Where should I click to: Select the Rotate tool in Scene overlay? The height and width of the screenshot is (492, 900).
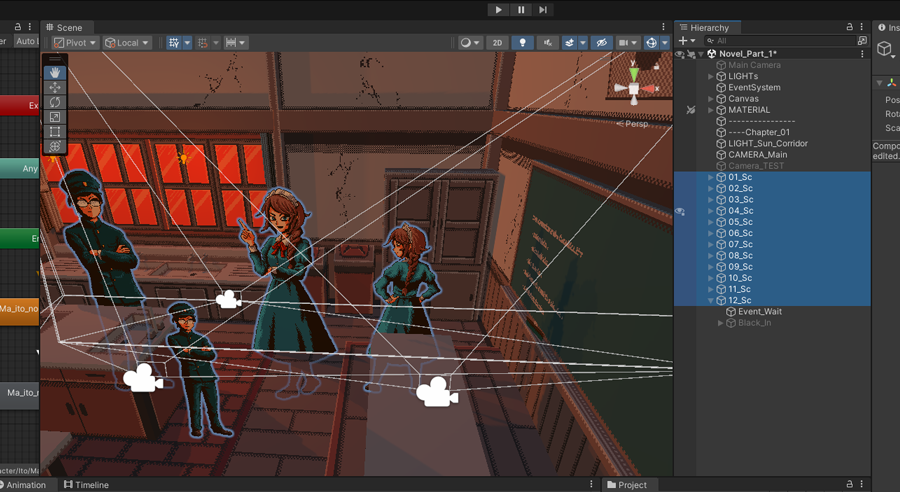click(55, 102)
